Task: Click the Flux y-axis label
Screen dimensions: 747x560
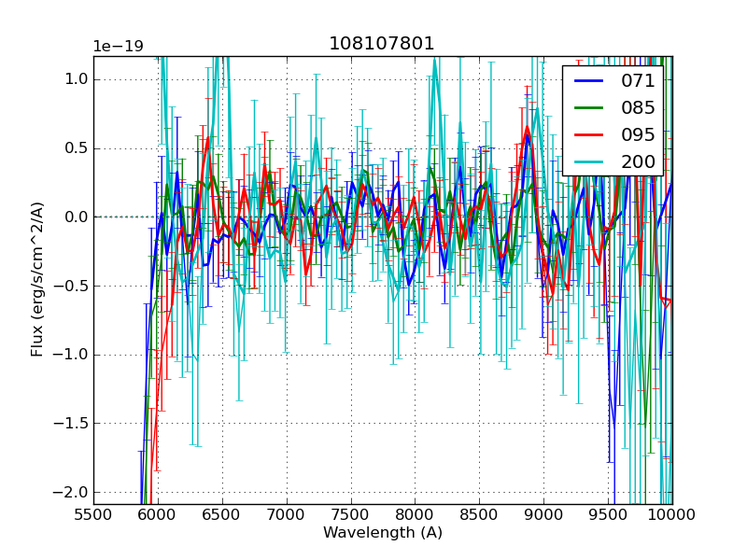Action: (37, 279)
